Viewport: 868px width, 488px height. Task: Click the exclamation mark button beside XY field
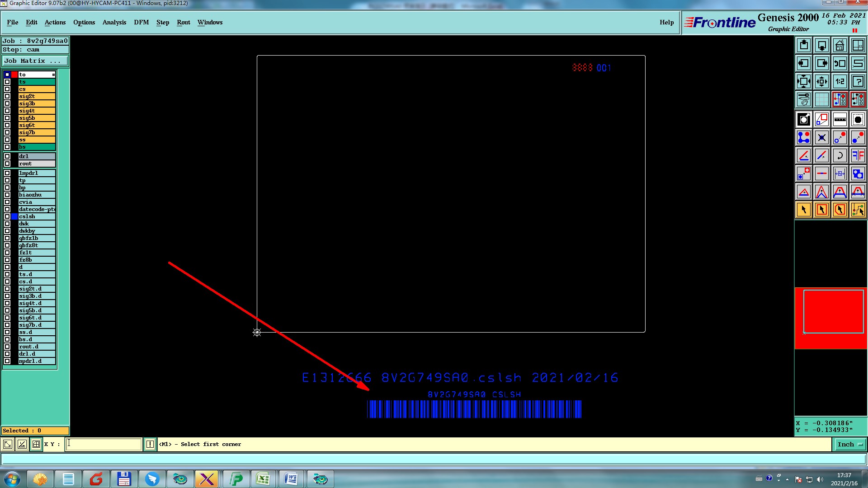(x=150, y=445)
